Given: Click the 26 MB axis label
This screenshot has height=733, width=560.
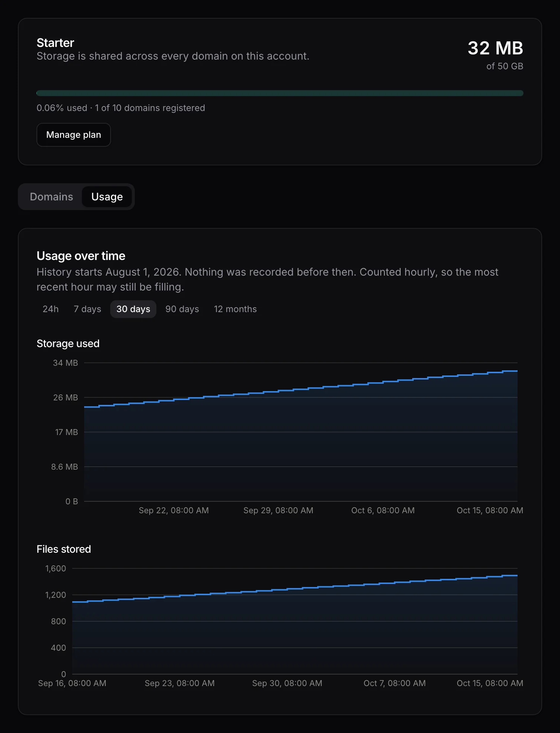Looking at the screenshot, I should pyautogui.click(x=66, y=397).
